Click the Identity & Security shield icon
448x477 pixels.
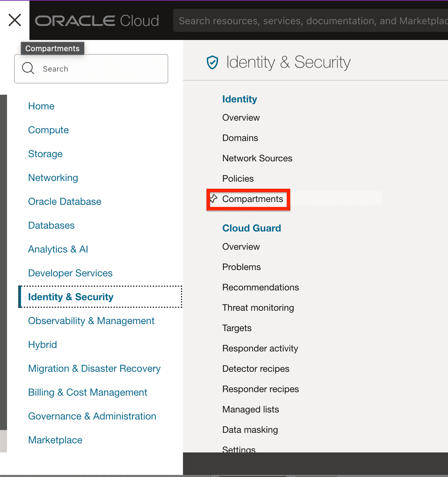(x=212, y=62)
